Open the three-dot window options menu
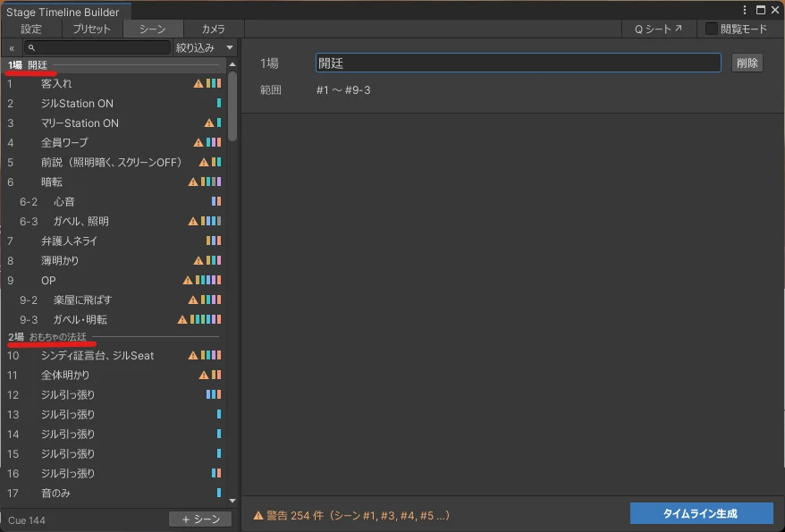Viewport: 785px width, 532px height. point(745,10)
